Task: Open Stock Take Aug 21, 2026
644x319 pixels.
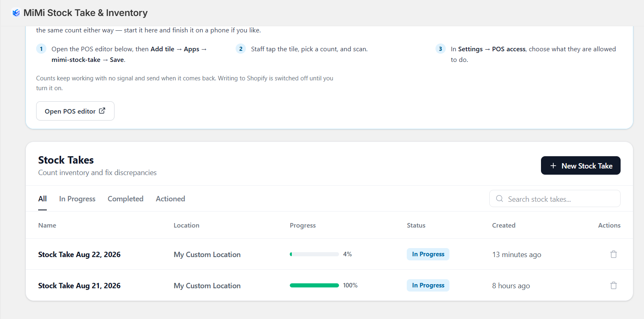Action: coord(79,286)
